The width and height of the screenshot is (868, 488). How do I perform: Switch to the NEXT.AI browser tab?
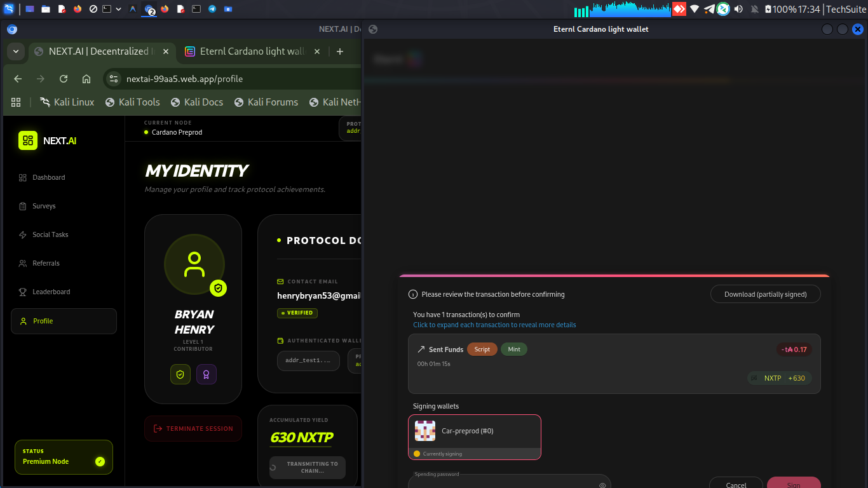(102, 51)
